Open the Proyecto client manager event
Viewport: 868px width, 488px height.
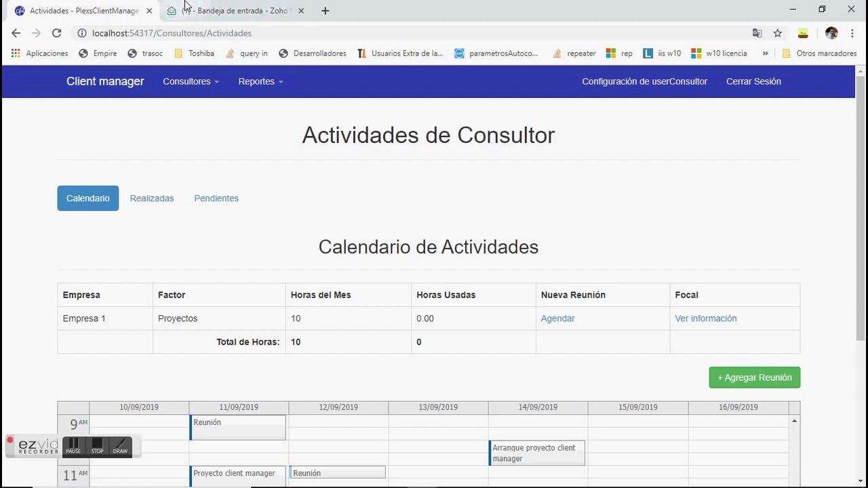tap(237, 476)
